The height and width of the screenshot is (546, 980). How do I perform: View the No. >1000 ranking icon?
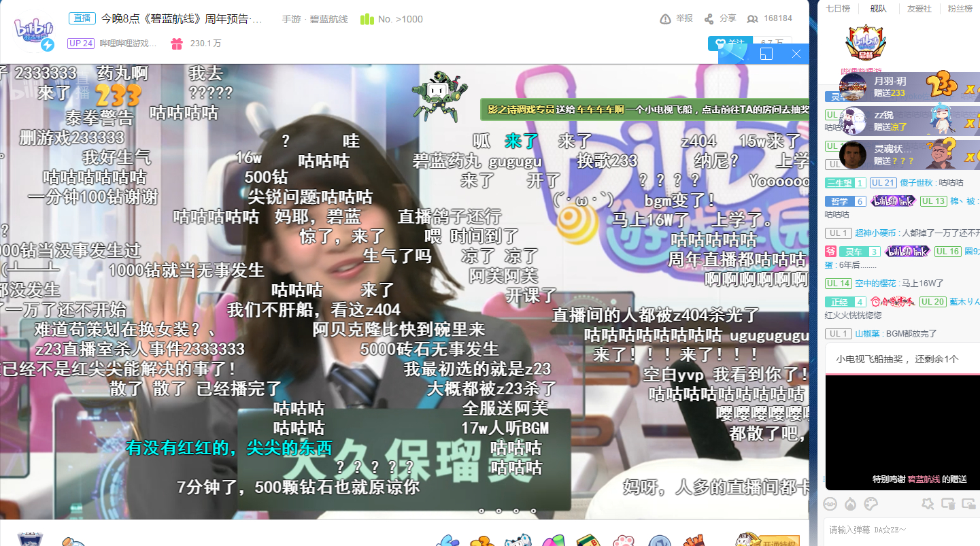tap(367, 19)
